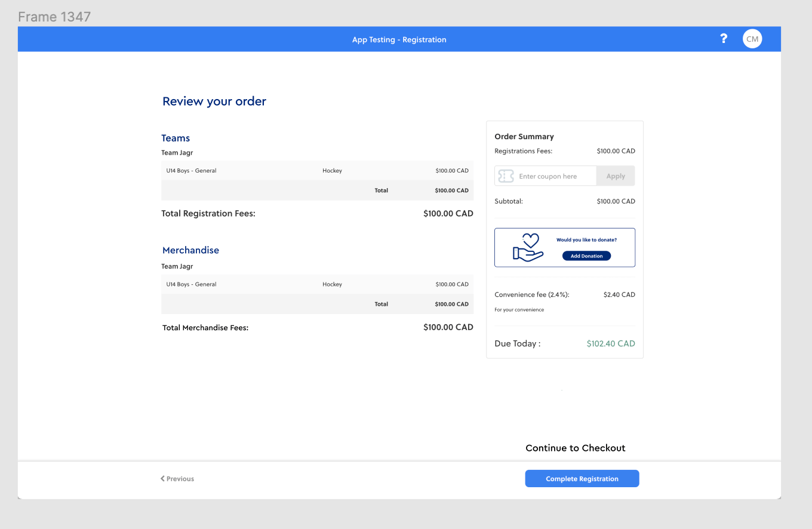Click U14 Boys - General row under Teams

click(317, 171)
